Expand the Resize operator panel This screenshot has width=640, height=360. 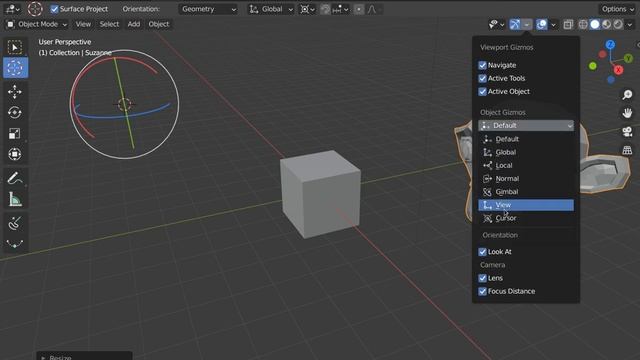click(x=84, y=356)
